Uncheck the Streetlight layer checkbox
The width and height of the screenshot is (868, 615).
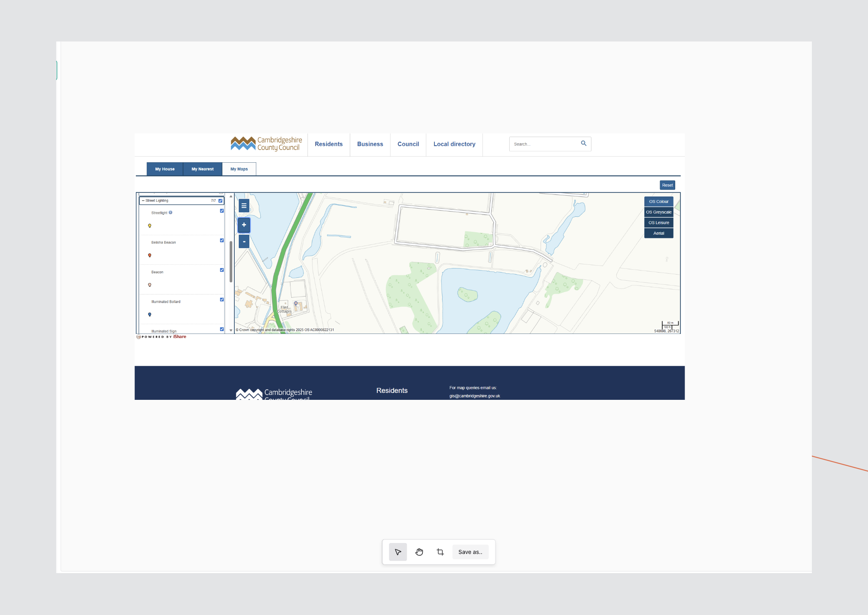pyautogui.click(x=222, y=211)
